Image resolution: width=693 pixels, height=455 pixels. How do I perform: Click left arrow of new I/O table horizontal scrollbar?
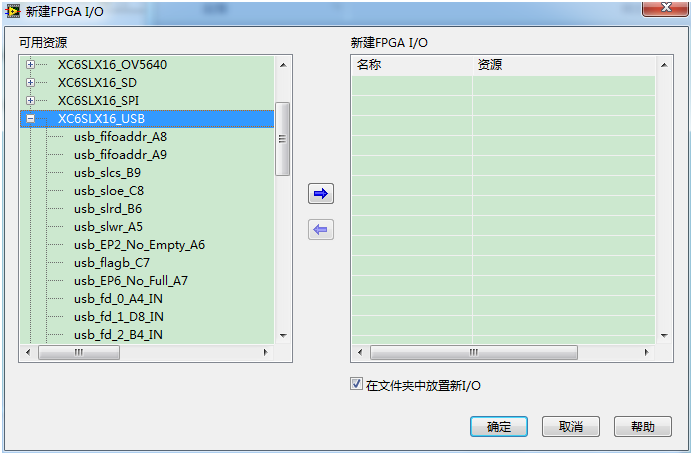click(360, 352)
